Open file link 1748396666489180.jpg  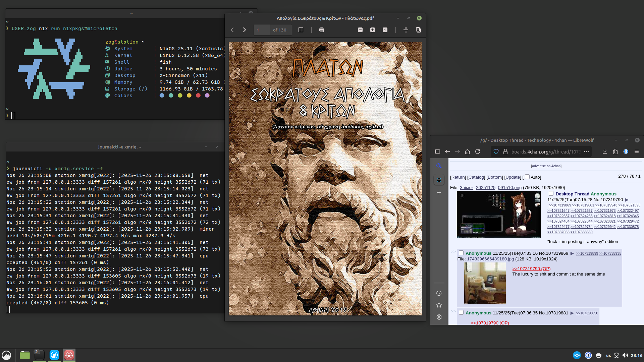pos(490,259)
